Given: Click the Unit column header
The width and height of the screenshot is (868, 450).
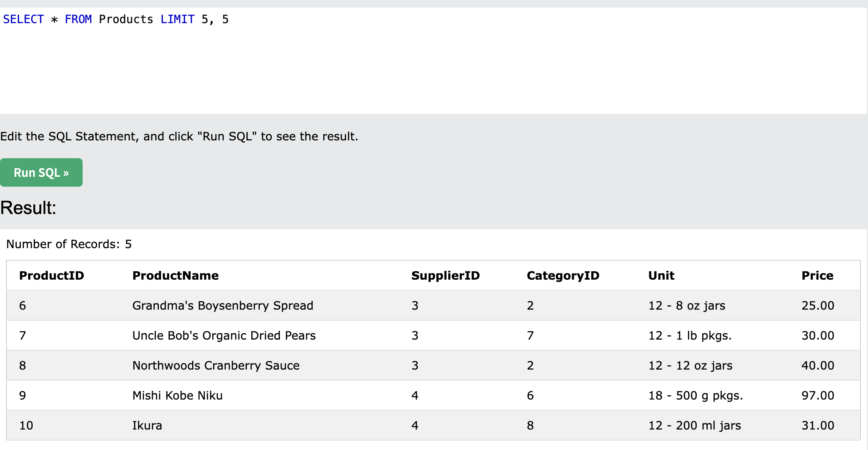Looking at the screenshot, I should pos(661,275).
